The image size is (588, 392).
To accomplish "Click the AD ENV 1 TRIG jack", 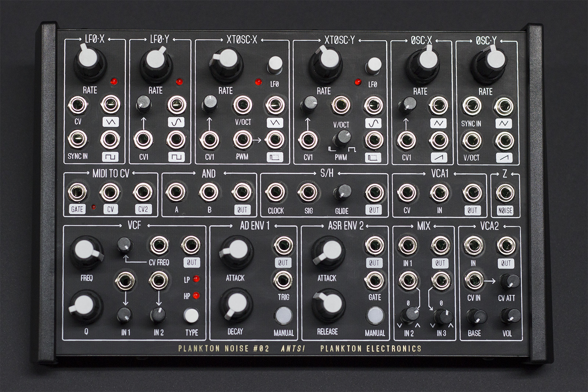I will [x=283, y=281].
